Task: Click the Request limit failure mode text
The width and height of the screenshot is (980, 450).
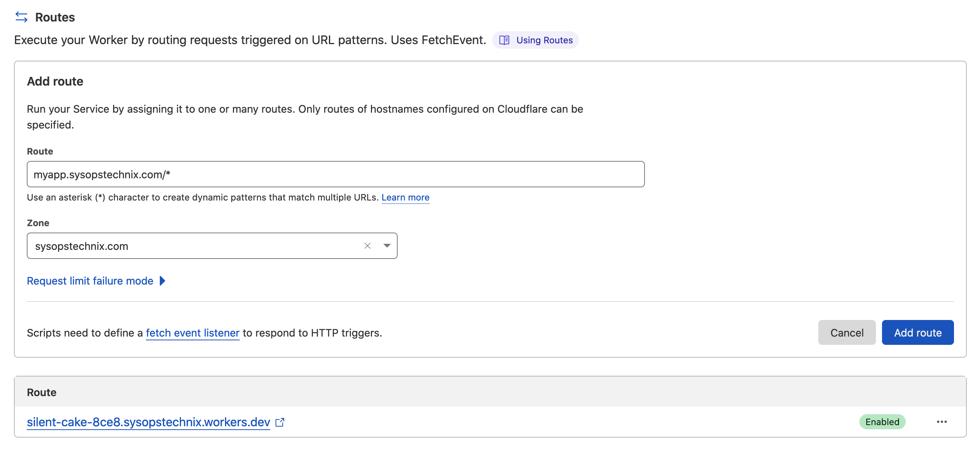Action: click(90, 281)
